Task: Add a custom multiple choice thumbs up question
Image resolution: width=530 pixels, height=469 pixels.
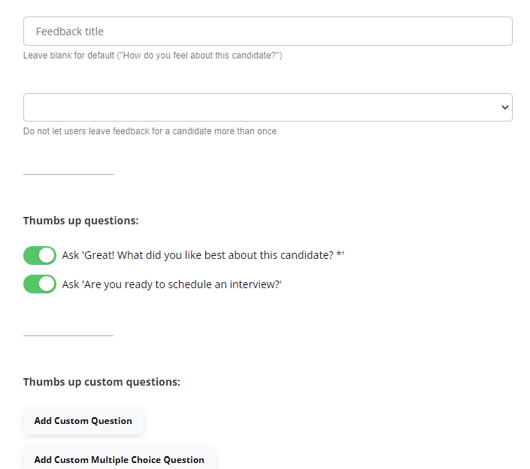Action: click(119, 459)
